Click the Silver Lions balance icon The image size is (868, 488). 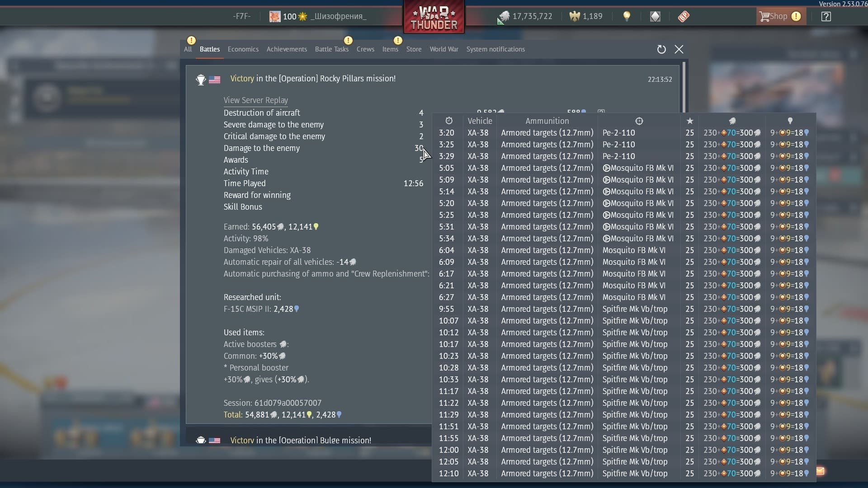[504, 17]
